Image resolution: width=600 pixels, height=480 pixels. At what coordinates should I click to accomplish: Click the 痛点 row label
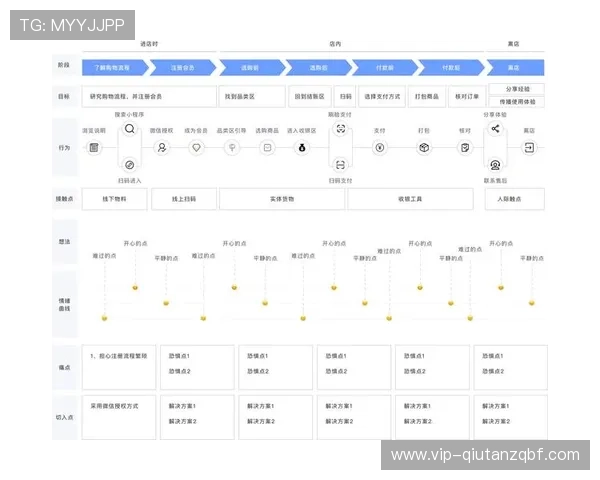[64, 367]
